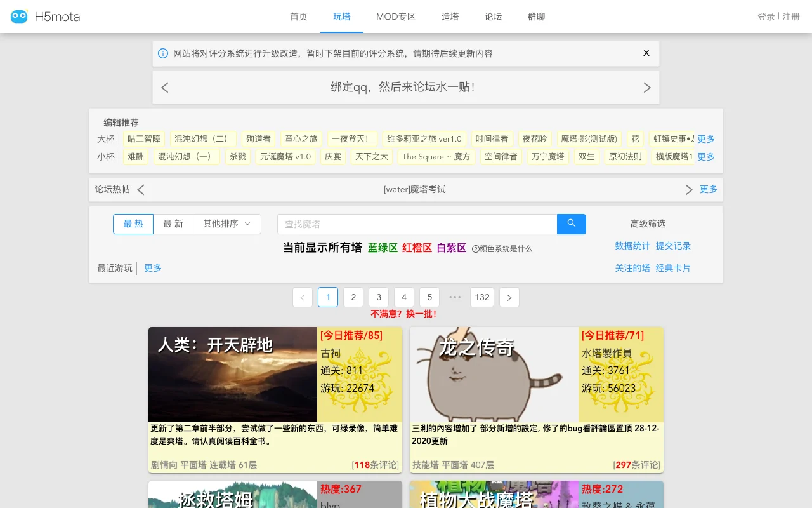Click 不满意？换一批！ refresh link
Viewport: 812px width, 508px height.
pyautogui.click(x=404, y=314)
